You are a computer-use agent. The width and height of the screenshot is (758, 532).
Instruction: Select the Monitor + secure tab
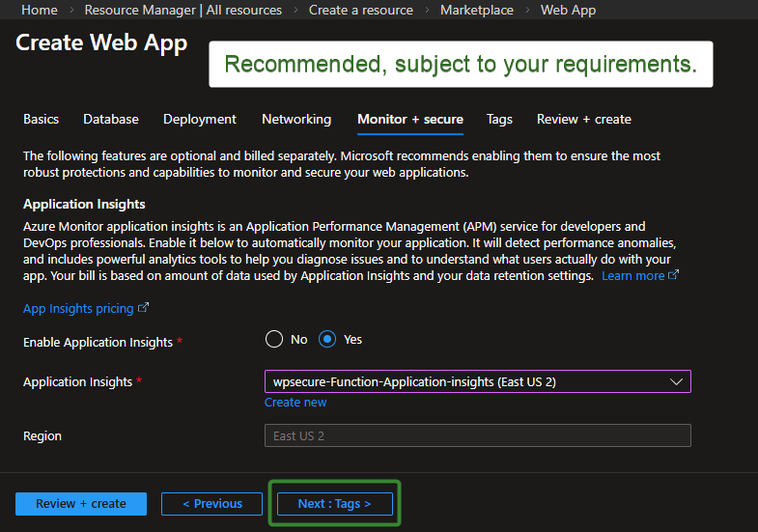409,119
